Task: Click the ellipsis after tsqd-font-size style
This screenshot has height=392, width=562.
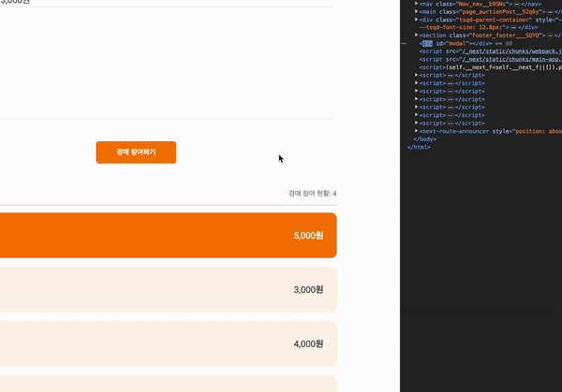Action: pos(513,27)
